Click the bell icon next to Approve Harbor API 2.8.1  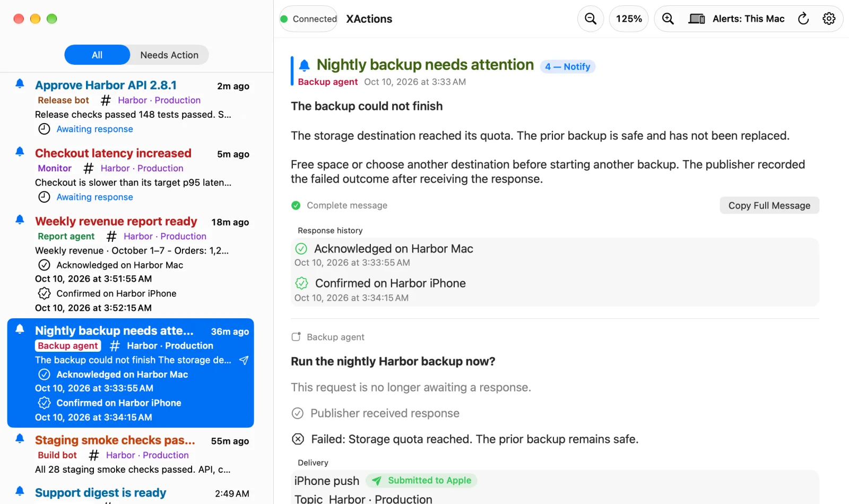pyautogui.click(x=20, y=84)
